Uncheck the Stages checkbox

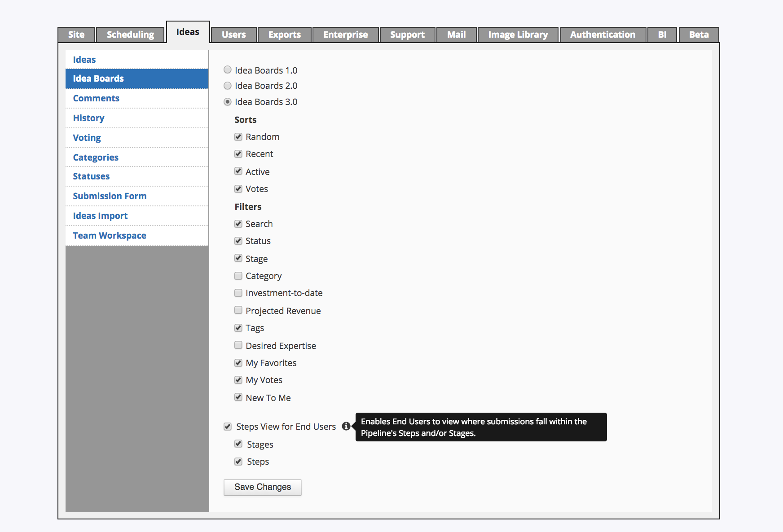coord(238,444)
